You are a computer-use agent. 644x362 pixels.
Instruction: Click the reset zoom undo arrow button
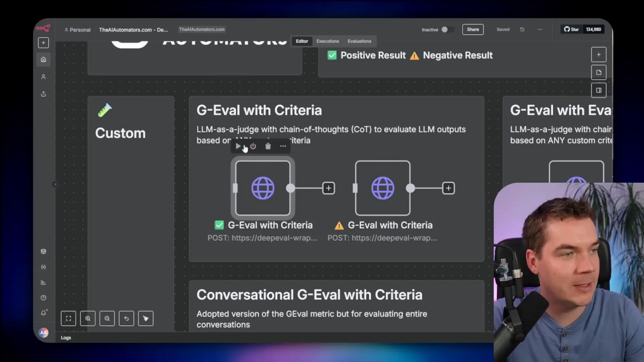coord(126,318)
